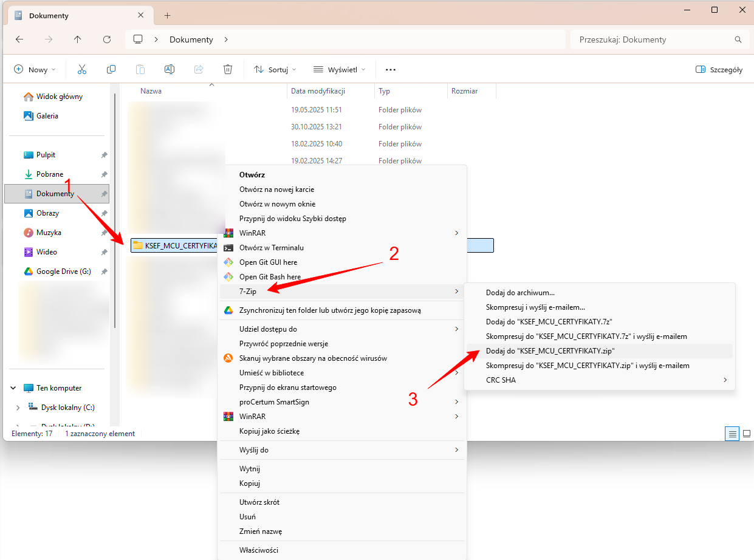Expand the chevron after Dokumenty in address bar
This screenshot has height=560, width=754.
coord(226,39)
